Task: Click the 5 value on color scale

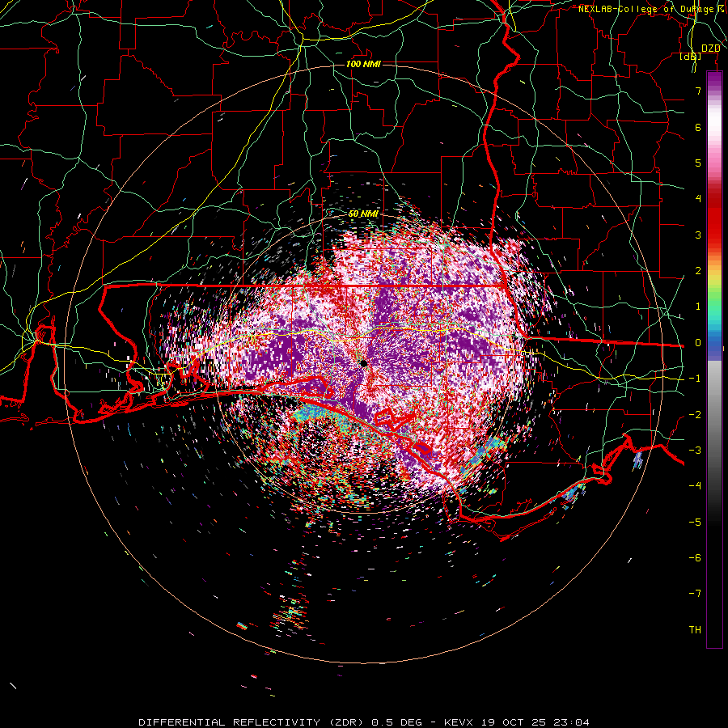Action: tap(698, 163)
